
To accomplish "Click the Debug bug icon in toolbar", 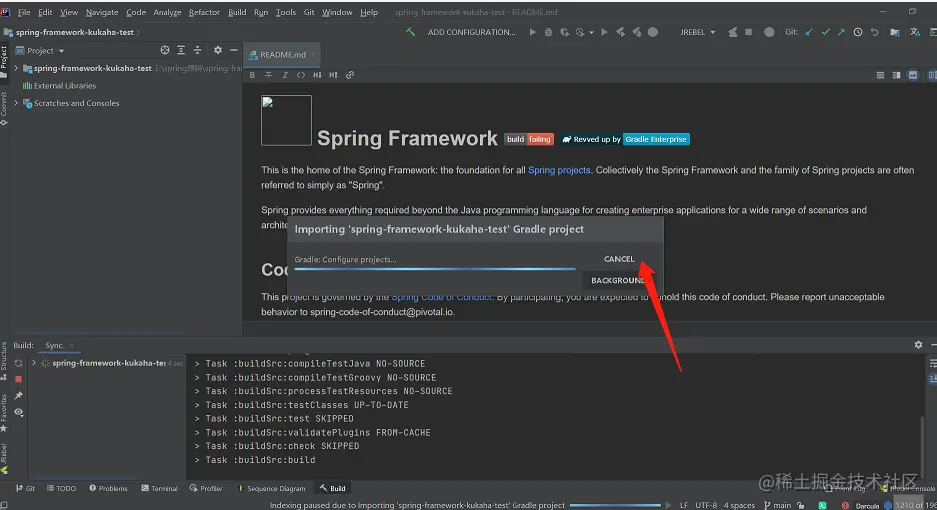I will 549,32.
